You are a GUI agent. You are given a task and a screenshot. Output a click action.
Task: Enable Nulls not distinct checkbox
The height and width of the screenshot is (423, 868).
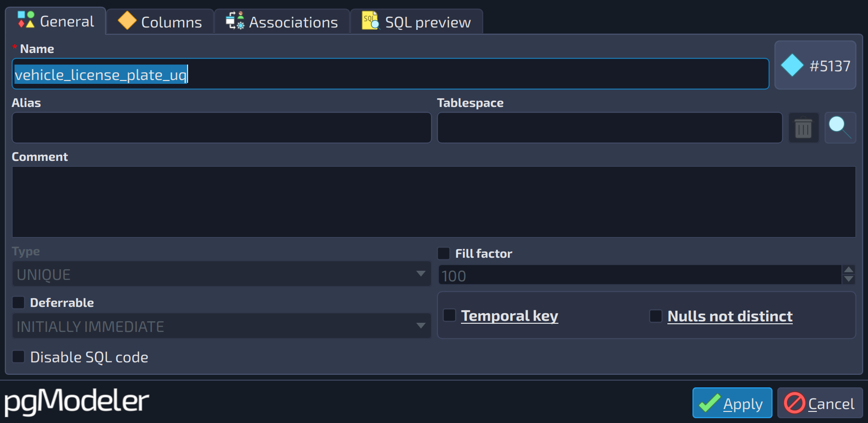pyautogui.click(x=656, y=316)
